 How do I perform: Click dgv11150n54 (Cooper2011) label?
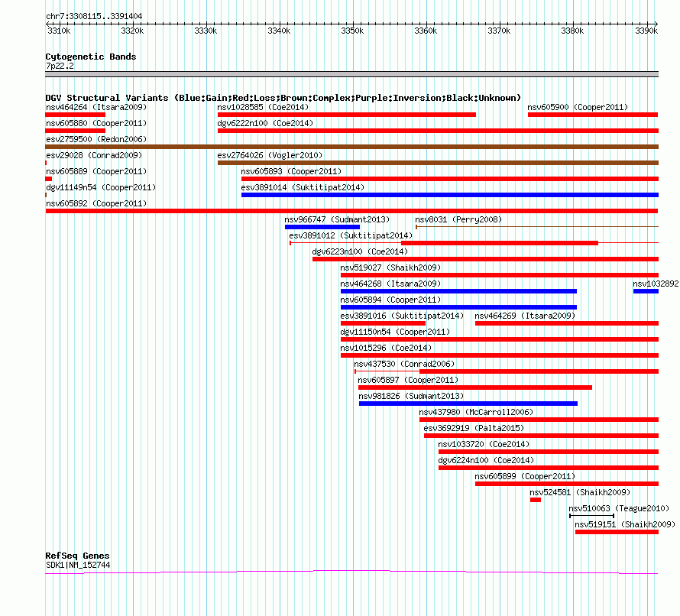395,332
